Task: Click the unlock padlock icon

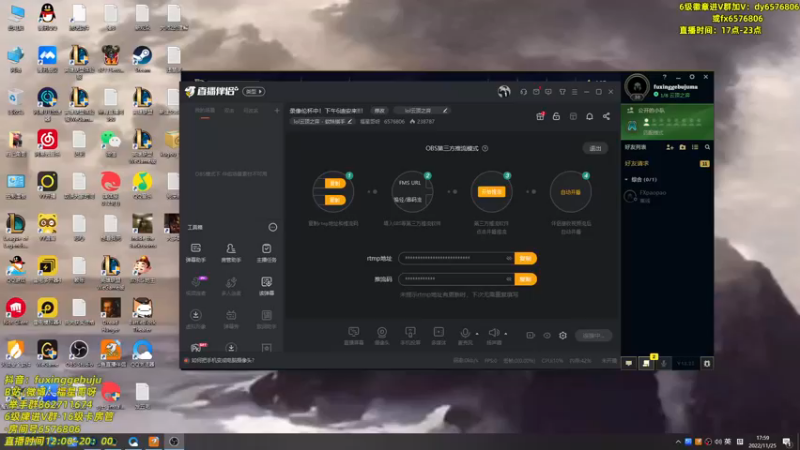Action: [x=556, y=116]
